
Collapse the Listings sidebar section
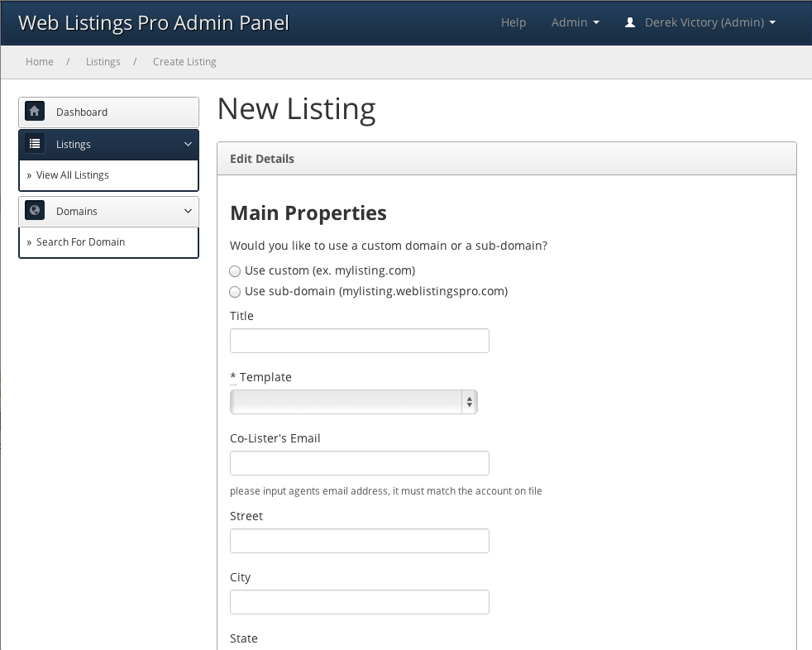186,143
